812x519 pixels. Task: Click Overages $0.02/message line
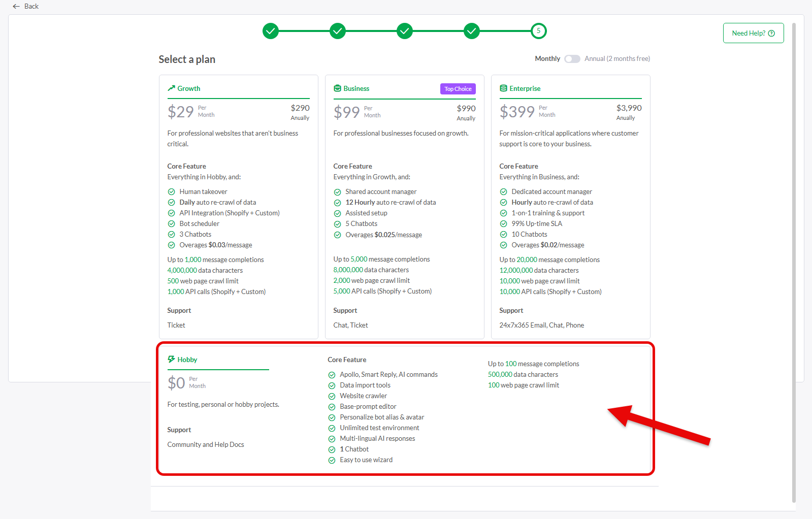[548, 245]
